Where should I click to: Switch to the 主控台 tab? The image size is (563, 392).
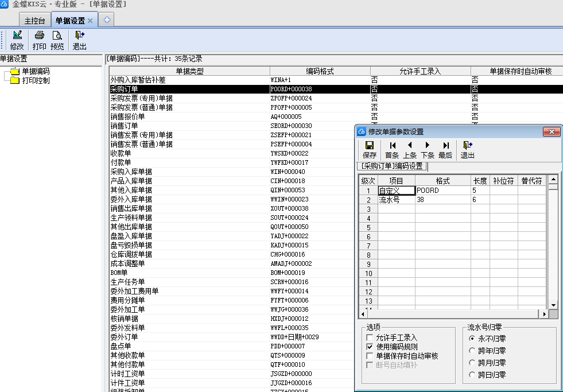(35, 21)
